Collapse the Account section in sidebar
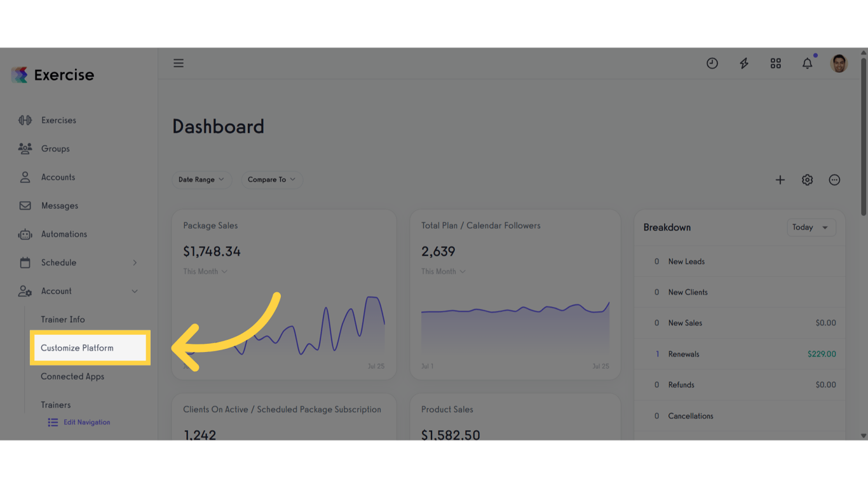This screenshot has height=488, width=868. point(134,291)
